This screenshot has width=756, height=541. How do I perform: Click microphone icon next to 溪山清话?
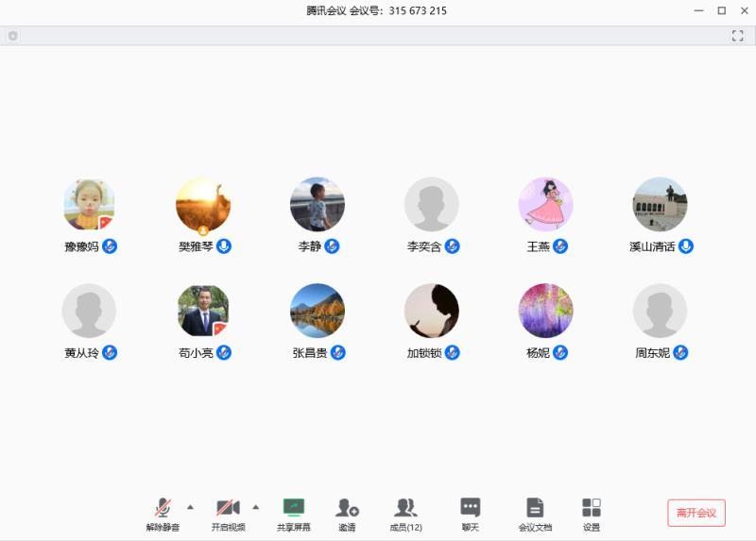tap(686, 246)
